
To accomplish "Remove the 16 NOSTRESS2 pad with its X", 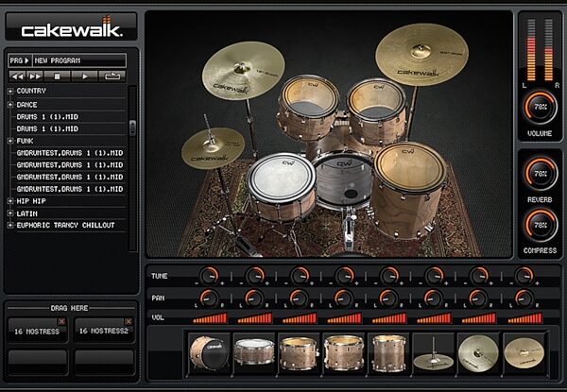I will click(x=129, y=321).
